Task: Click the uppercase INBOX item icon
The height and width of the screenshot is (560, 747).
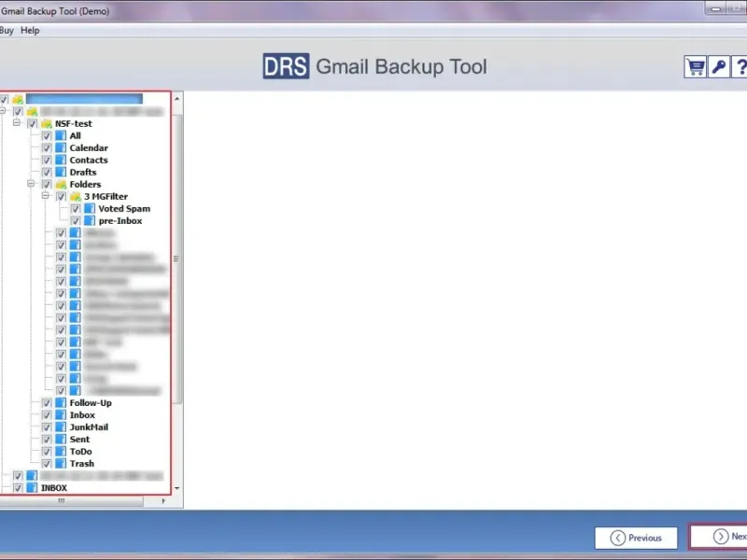Action: tap(32, 488)
